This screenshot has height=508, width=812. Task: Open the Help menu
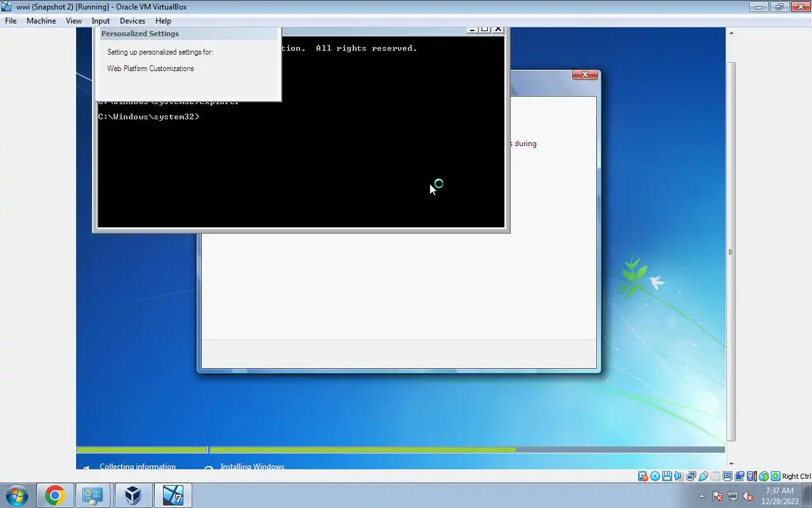click(x=163, y=21)
